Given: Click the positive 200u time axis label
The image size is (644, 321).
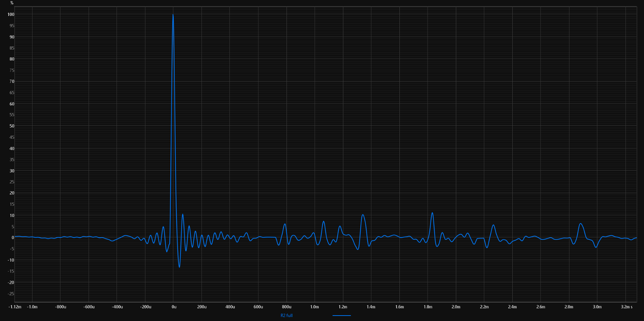Looking at the screenshot, I should click(202, 307).
